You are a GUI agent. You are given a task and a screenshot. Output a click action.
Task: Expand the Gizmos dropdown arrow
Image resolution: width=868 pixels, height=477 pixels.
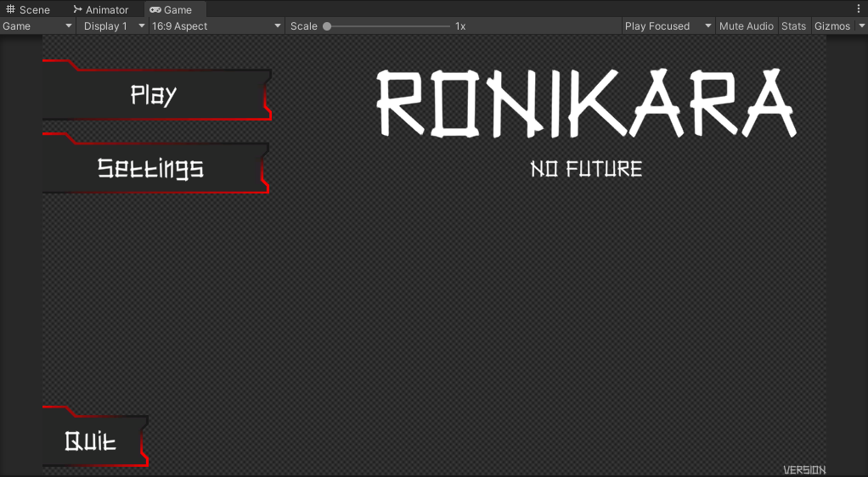click(861, 26)
